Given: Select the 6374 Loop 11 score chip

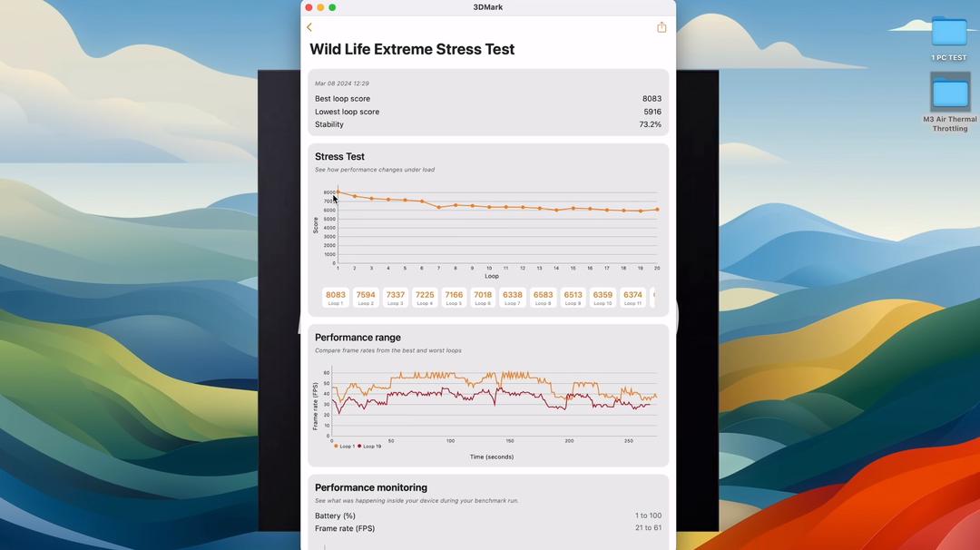Looking at the screenshot, I should click(x=632, y=298).
